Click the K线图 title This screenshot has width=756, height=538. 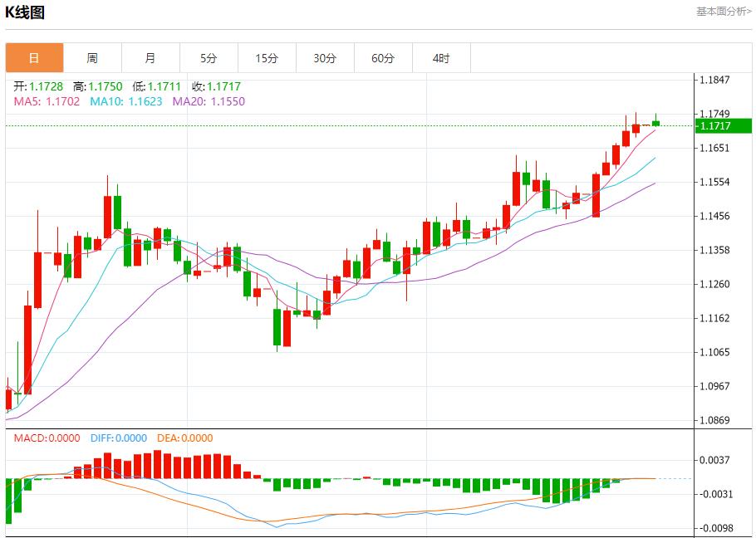coord(26,12)
